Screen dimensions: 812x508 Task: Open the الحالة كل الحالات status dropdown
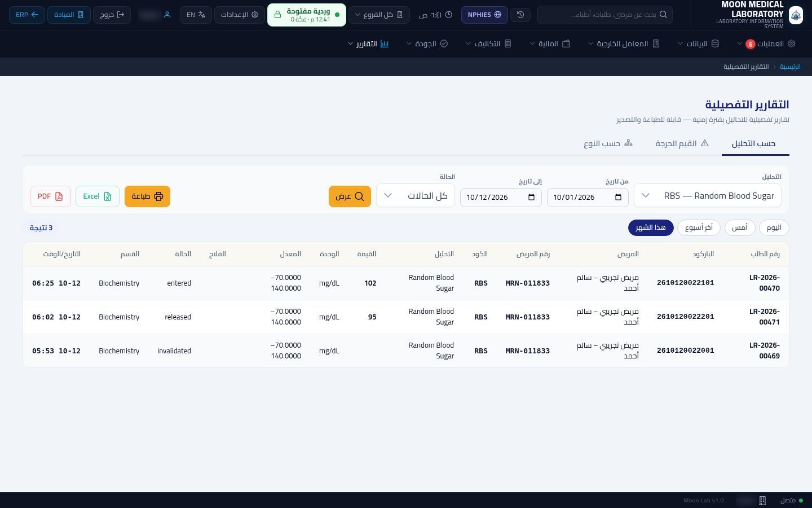tap(416, 195)
